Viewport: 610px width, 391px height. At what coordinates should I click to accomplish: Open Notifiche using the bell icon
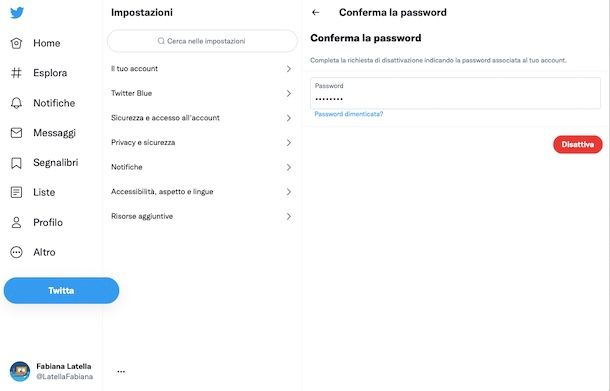16,103
